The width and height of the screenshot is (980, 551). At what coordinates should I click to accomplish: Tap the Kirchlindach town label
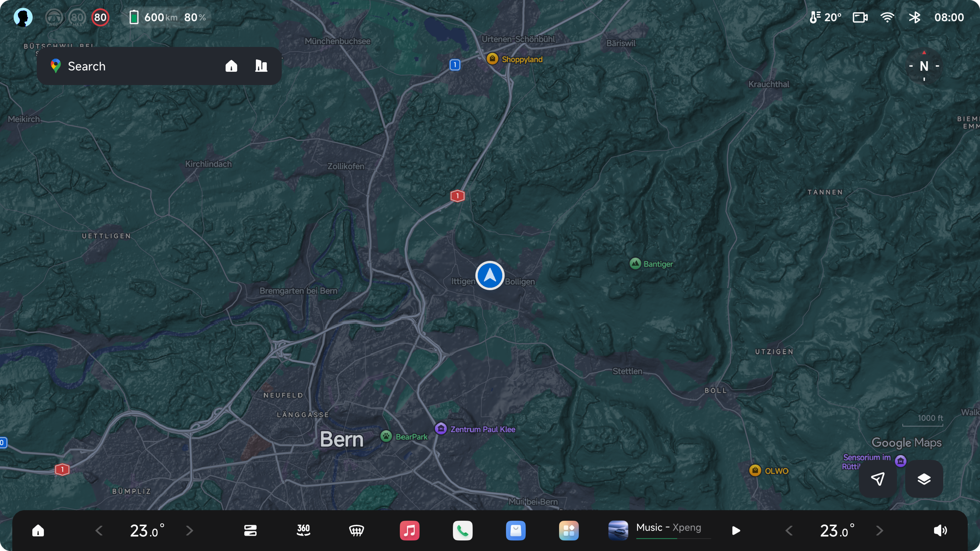[x=208, y=164]
